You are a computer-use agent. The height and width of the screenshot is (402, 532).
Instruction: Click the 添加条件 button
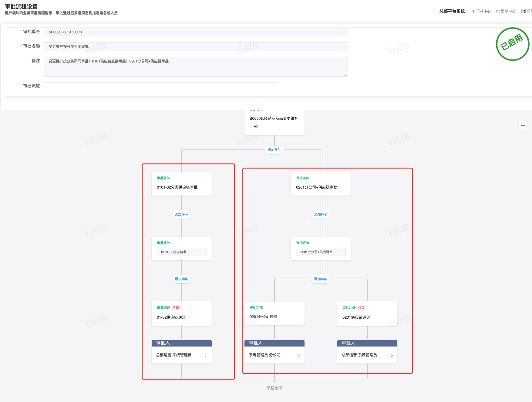[x=274, y=150]
